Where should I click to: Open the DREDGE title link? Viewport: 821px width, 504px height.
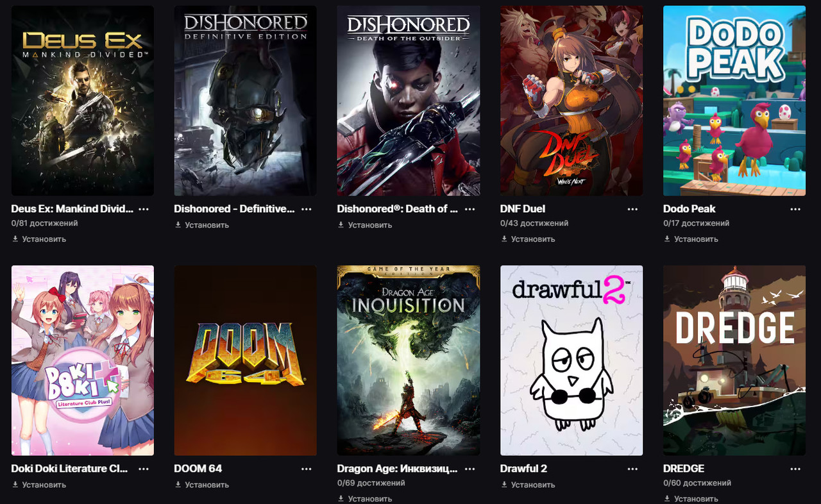[x=684, y=469]
